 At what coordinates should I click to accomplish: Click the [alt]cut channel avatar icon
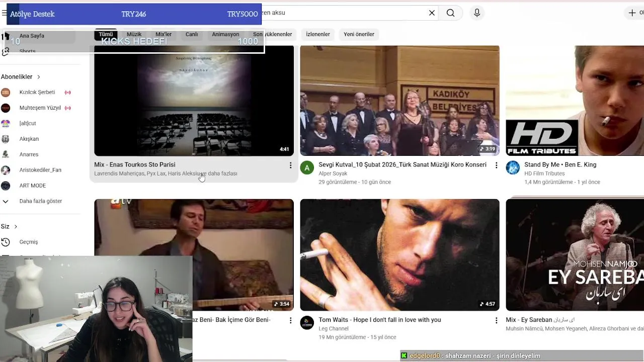[6, 123]
